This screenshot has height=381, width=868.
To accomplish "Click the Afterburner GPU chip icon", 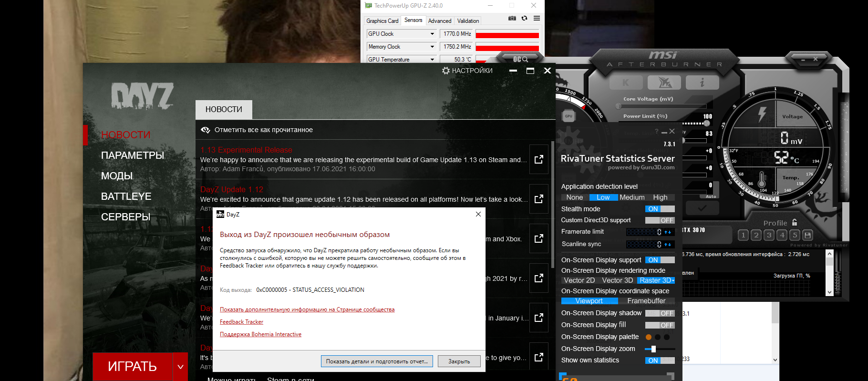I will tap(568, 116).
